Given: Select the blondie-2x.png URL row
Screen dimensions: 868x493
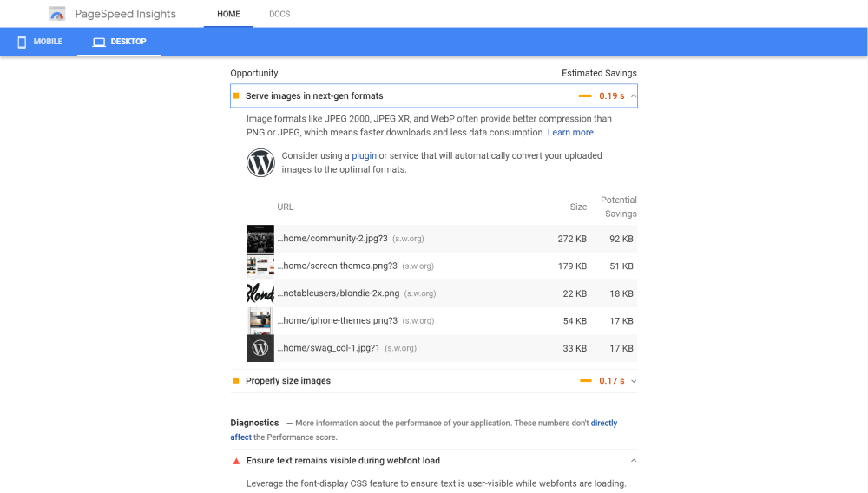Looking at the screenshot, I should (x=441, y=293).
